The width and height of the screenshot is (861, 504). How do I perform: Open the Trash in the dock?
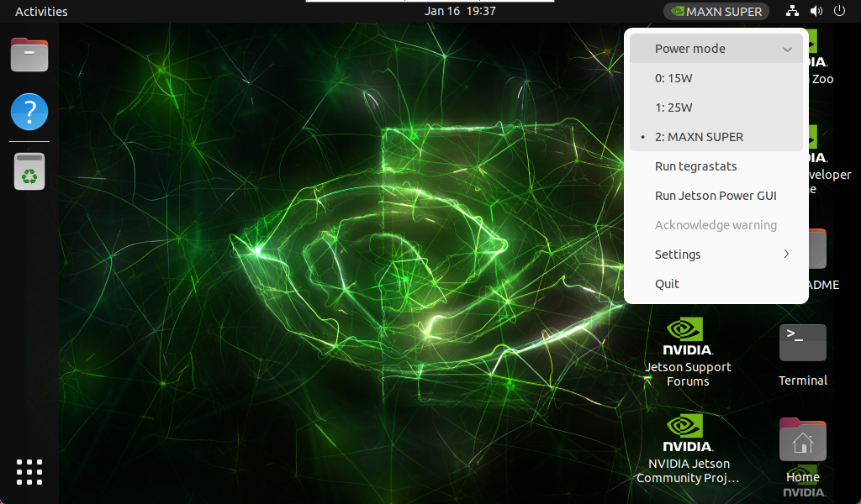(29, 171)
